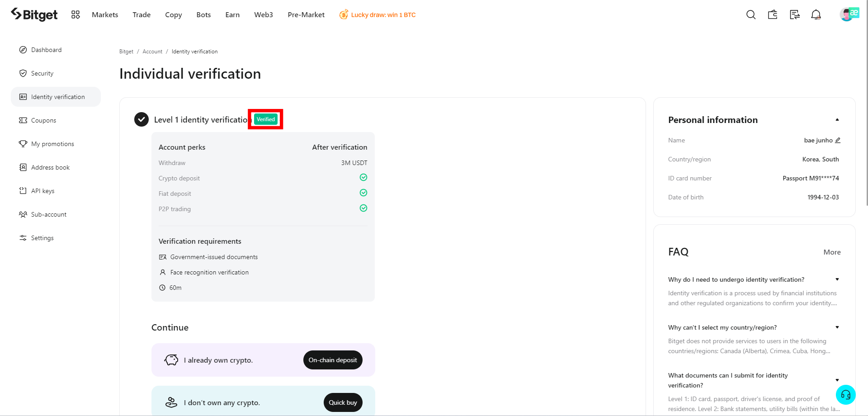This screenshot has width=868, height=416.
Task: Click '3M USDT' withdraw limit value
Action: click(354, 163)
